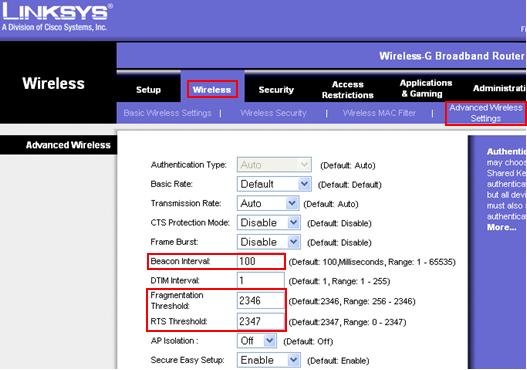Click the large 'Wireless' page heading

[x=53, y=83]
